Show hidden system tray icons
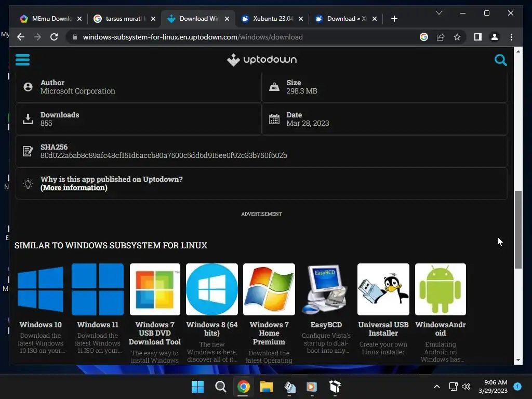Image resolution: width=532 pixels, height=399 pixels. 437,387
